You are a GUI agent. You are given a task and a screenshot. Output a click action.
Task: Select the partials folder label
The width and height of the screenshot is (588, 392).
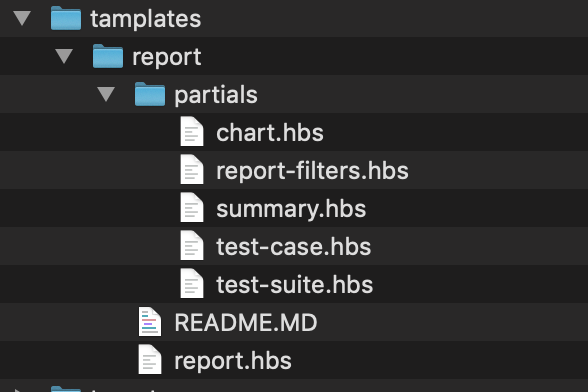[216, 95]
